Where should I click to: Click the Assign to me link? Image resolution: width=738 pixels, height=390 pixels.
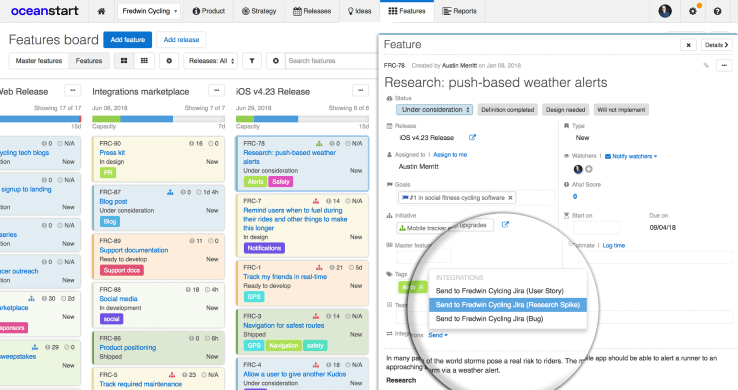coord(450,155)
